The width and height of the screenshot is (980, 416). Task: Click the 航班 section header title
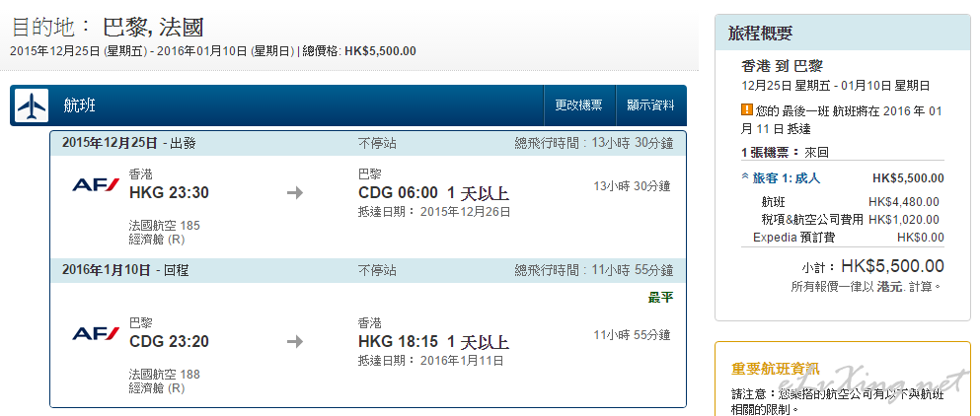[79, 105]
